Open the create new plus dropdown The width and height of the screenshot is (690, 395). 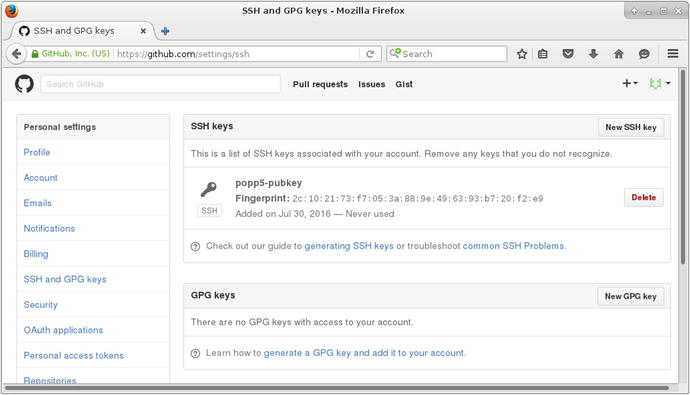[630, 83]
